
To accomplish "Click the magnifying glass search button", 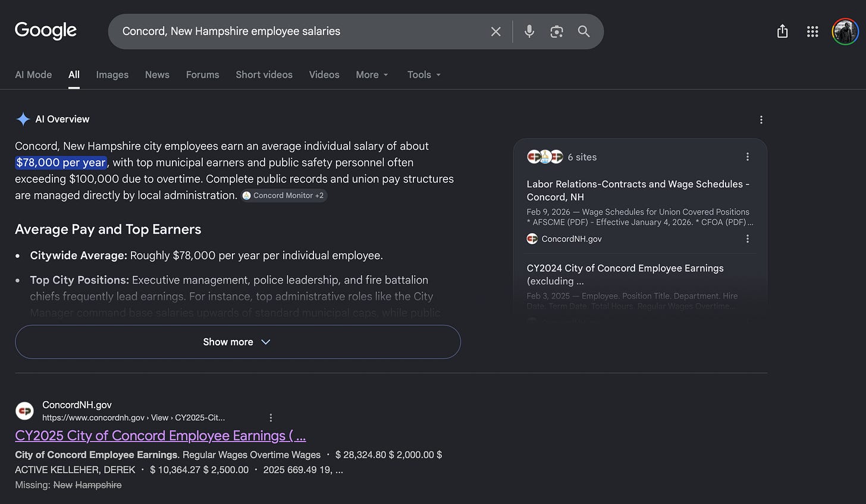I will 584,31.
